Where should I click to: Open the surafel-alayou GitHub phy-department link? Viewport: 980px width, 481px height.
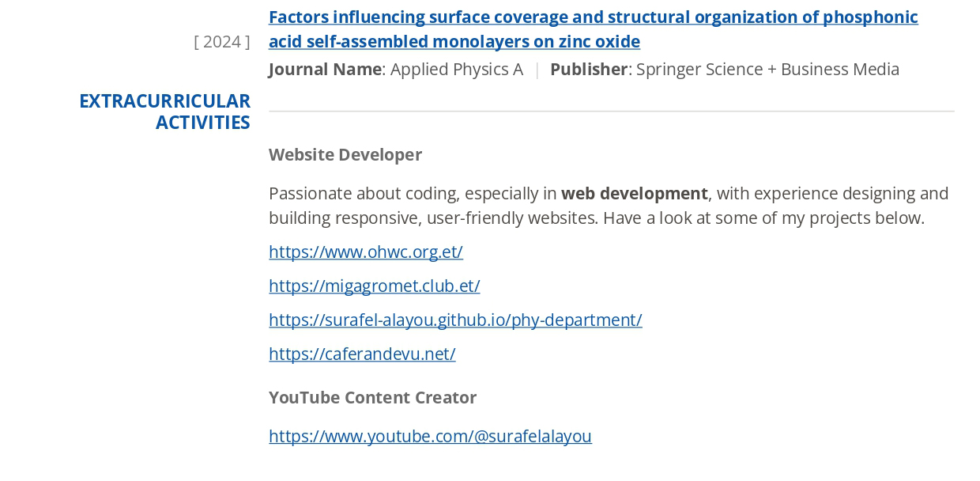tap(454, 320)
